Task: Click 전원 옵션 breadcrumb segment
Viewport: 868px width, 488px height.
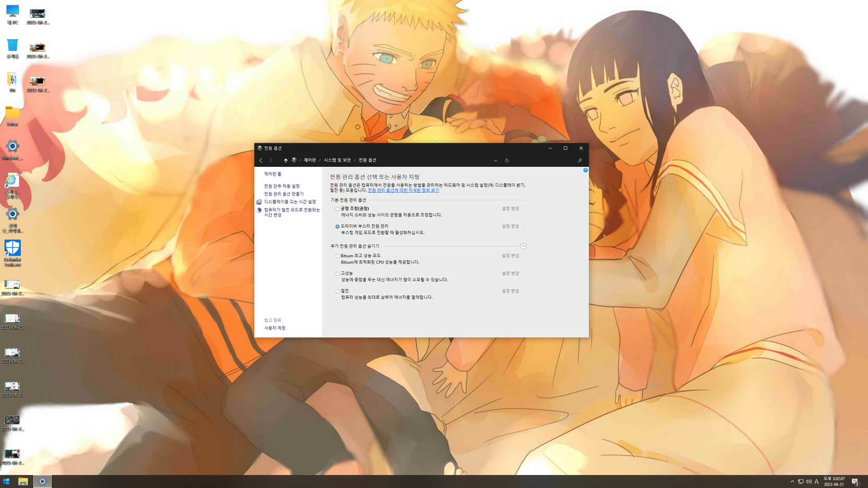Action: (x=367, y=160)
